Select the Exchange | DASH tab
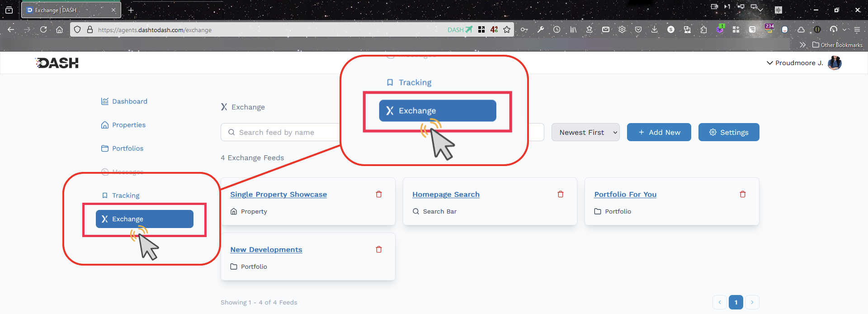This screenshot has height=314, width=868. coord(71,10)
